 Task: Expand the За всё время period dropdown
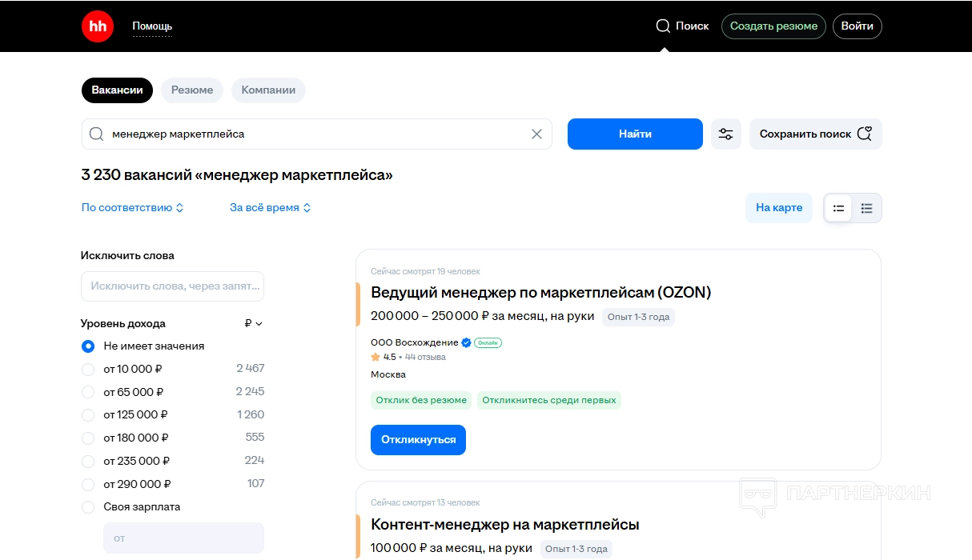click(270, 208)
